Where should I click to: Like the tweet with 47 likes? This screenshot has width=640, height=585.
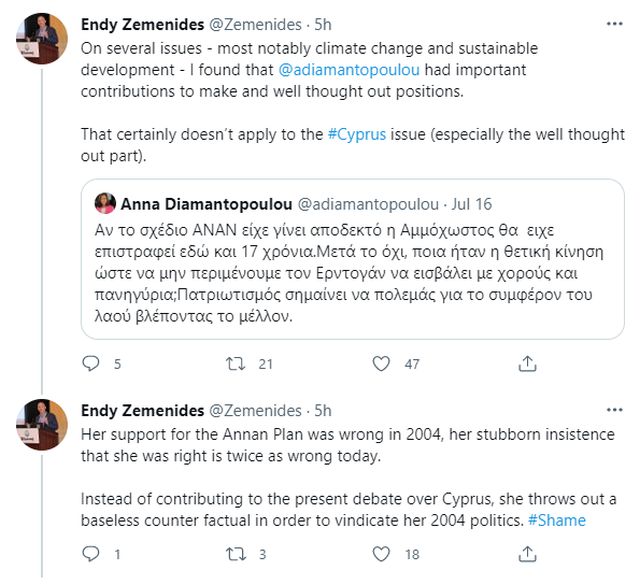point(380,364)
